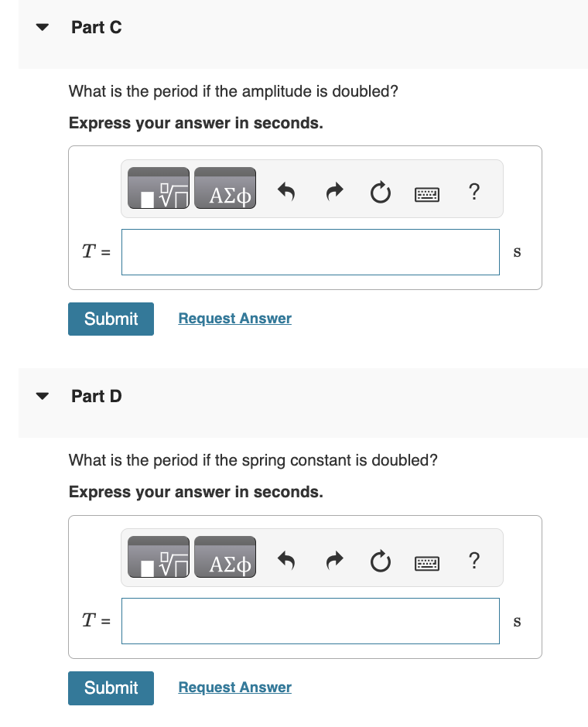This screenshot has height=727, width=588.
Task: Open math templates button in Part D
Action: pyautogui.click(x=159, y=558)
